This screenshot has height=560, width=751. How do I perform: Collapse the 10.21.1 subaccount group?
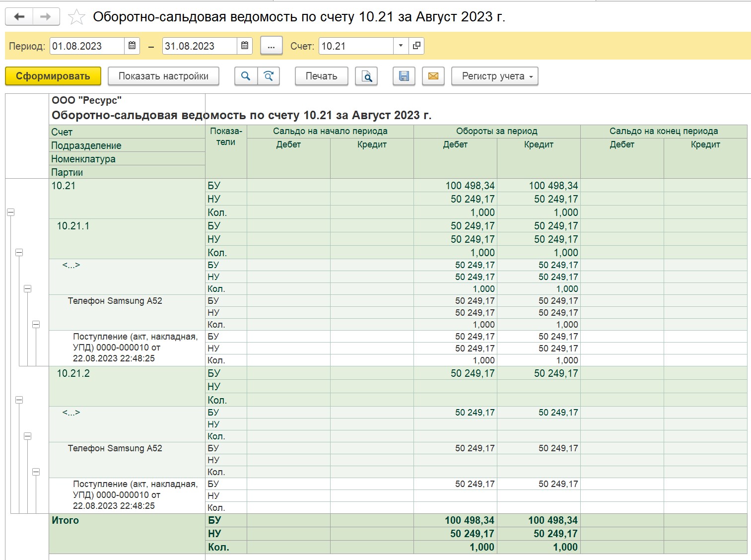point(19,252)
